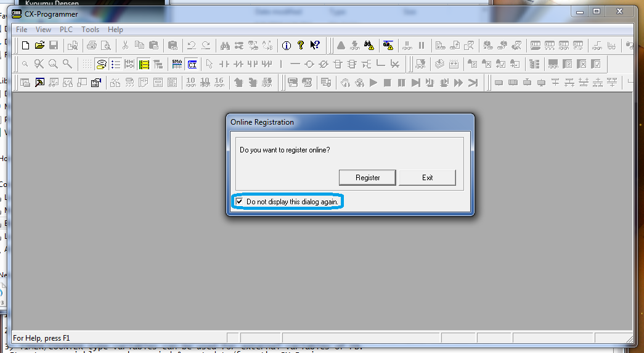Toggle the bulleted list view icon
Screen dimensions: 644x353
point(115,64)
